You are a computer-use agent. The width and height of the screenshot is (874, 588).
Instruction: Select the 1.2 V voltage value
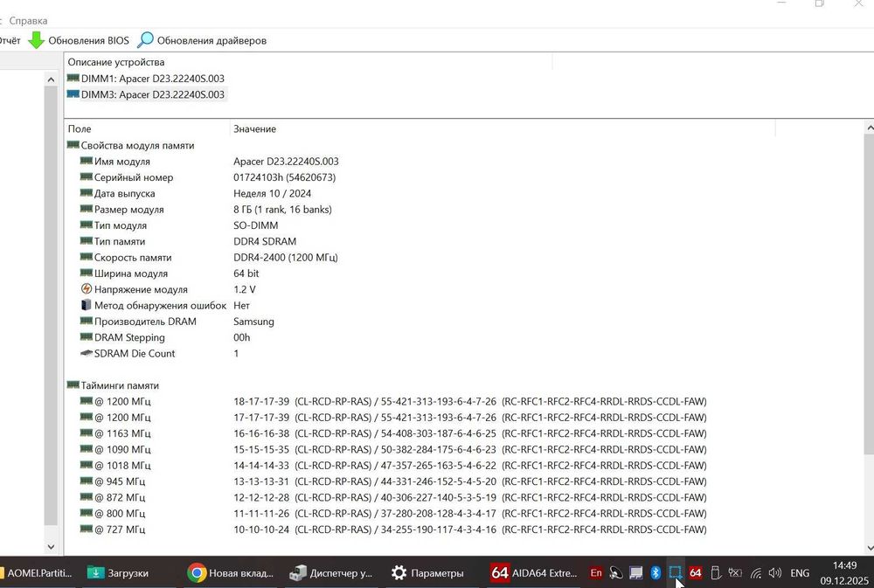pyautogui.click(x=245, y=289)
